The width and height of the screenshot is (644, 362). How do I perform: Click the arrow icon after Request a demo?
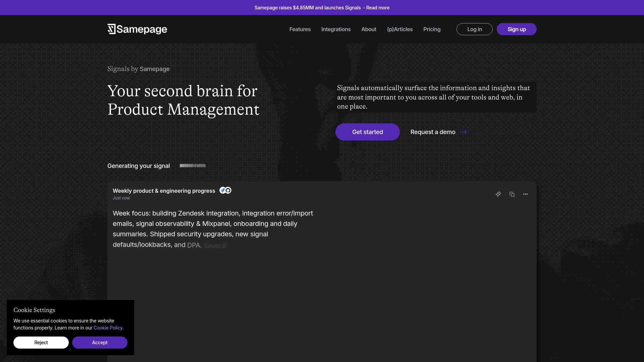pyautogui.click(x=464, y=132)
